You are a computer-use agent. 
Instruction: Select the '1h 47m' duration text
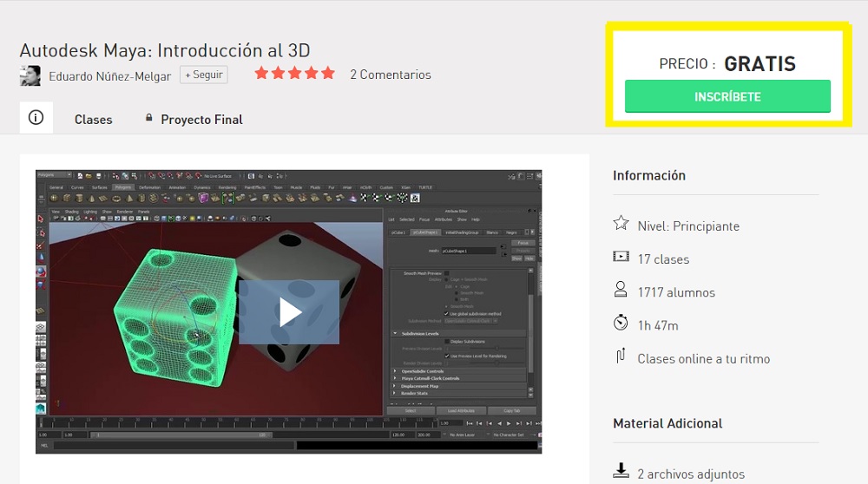click(658, 326)
